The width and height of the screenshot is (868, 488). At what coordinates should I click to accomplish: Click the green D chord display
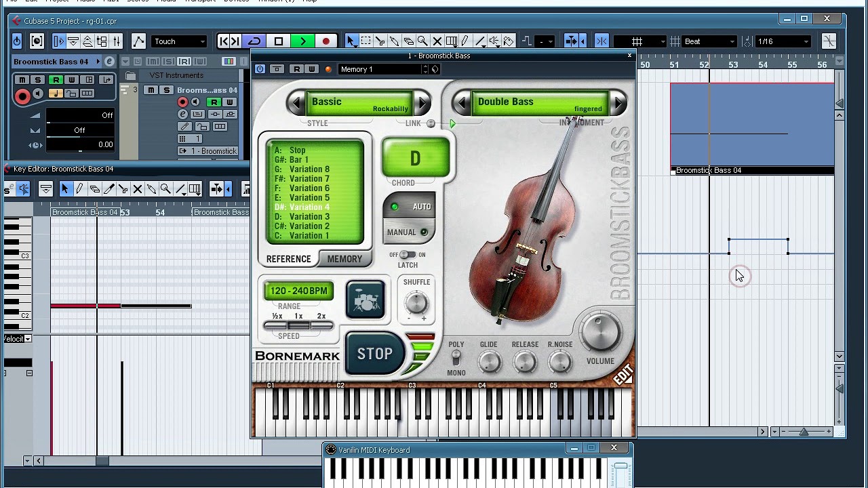click(415, 159)
